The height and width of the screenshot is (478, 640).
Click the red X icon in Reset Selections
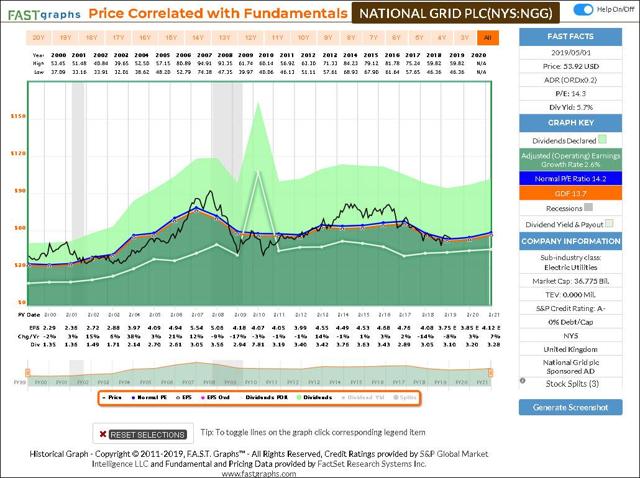[103, 434]
